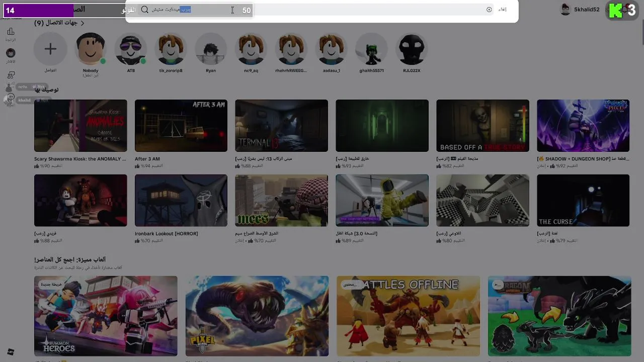Viewport: 644px width, 362px height.
Task: Open asdasu_1's avatar in contacts
Action: pos(331,49)
